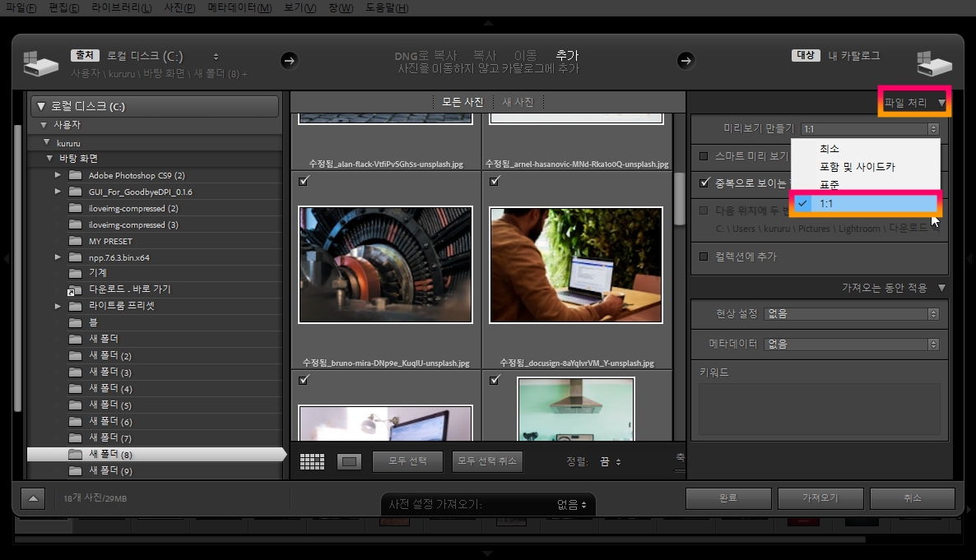Open the 사전 설정 가져오기 preset dropdown

pyautogui.click(x=572, y=505)
